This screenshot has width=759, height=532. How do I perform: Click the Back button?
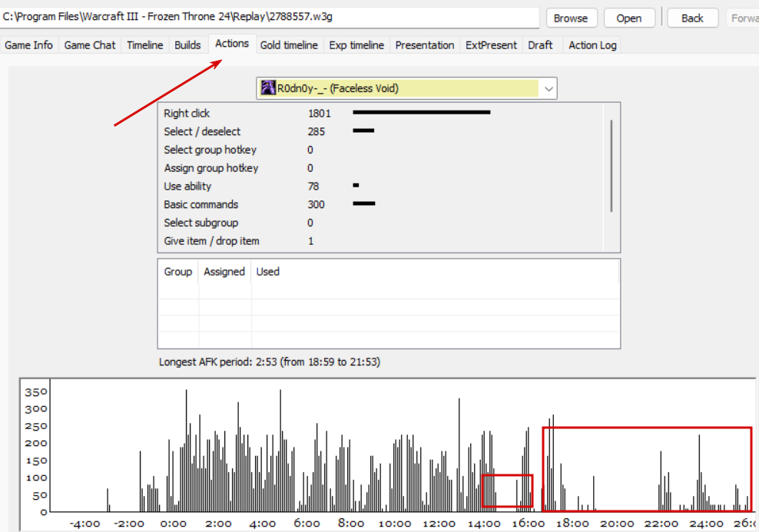(x=692, y=18)
